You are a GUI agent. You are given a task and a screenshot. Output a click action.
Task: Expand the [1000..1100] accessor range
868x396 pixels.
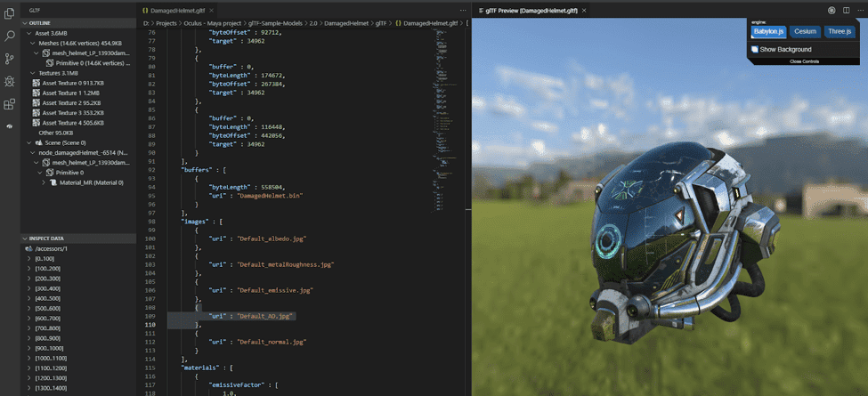click(28, 358)
